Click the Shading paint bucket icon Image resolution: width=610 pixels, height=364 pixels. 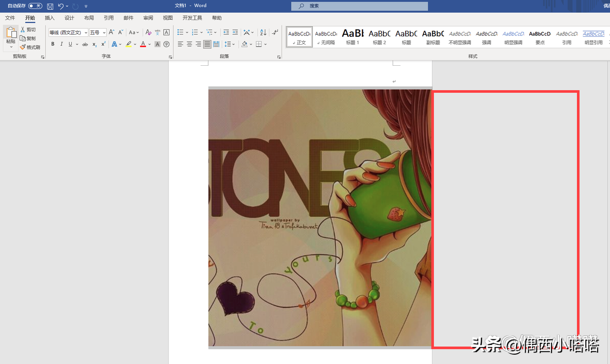[244, 44]
